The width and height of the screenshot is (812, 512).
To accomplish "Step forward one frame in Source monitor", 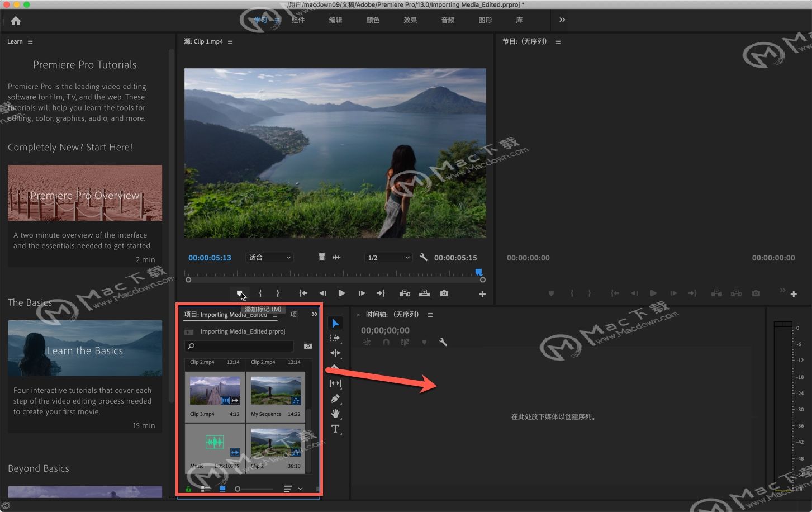I will coord(362,293).
